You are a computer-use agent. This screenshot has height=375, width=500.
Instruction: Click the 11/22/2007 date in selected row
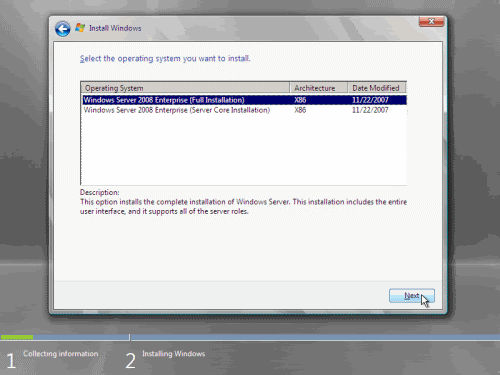pyautogui.click(x=370, y=100)
